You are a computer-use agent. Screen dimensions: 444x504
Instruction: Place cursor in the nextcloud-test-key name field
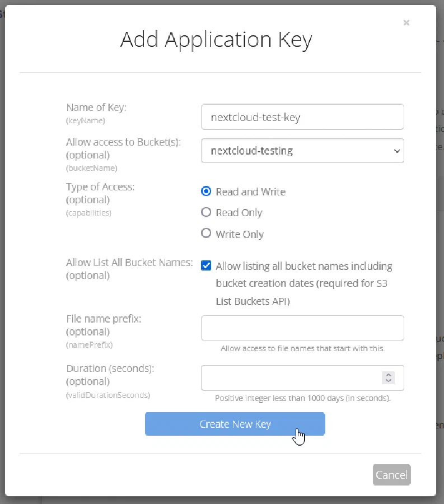(302, 116)
